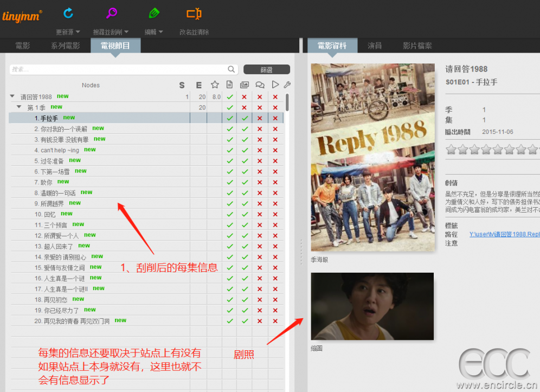Select episode 2. 你对我的一个误解
This screenshot has height=392, width=540.
pyautogui.click(x=61, y=129)
